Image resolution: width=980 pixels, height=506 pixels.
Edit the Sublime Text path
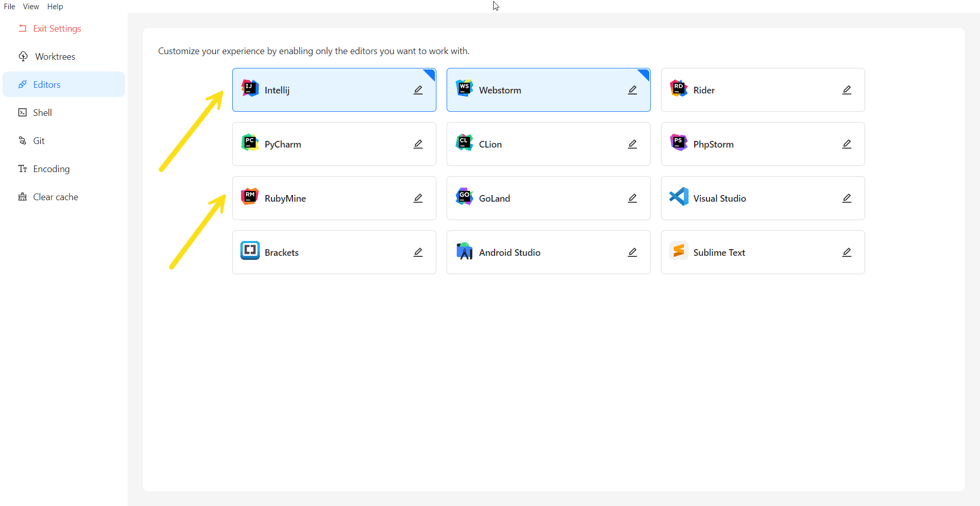pyautogui.click(x=846, y=252)
